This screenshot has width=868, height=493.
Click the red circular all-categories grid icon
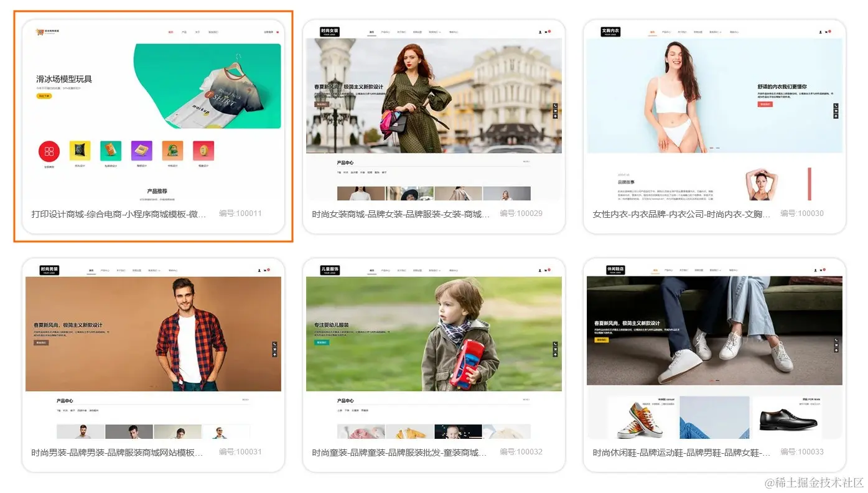pyautogui.click(x=49, y=151)
